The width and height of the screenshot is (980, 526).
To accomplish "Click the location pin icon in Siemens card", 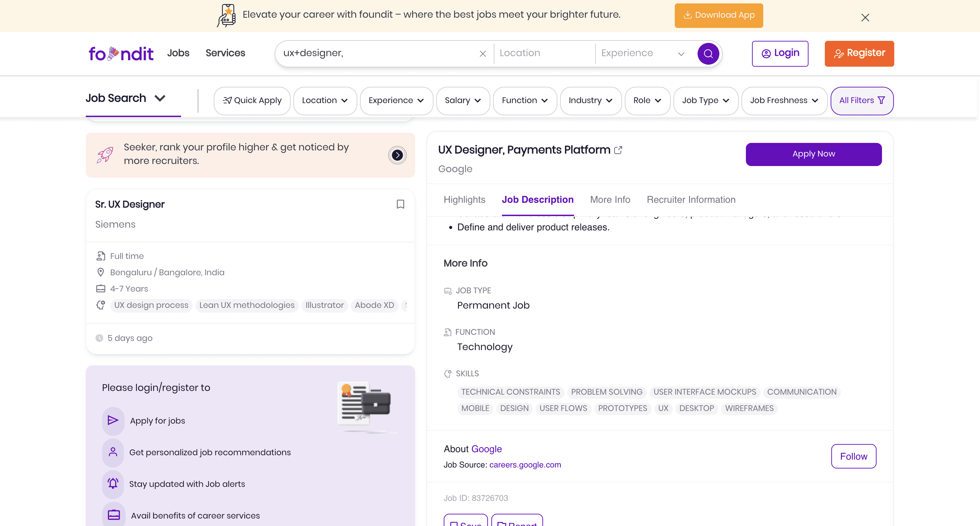I will (100, 272).
